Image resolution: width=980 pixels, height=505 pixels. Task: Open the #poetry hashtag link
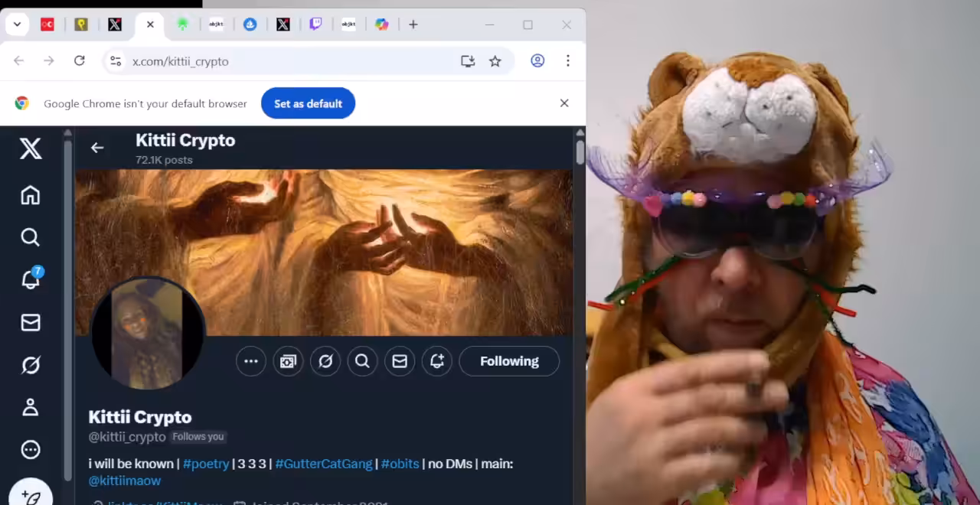coord(206,464)
